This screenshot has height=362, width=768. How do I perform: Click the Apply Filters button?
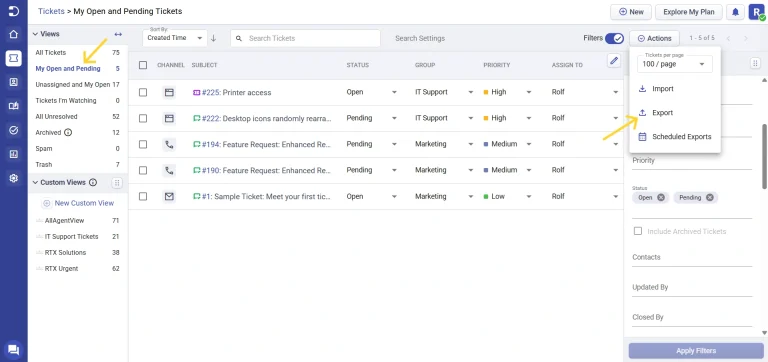click(696, 351)
